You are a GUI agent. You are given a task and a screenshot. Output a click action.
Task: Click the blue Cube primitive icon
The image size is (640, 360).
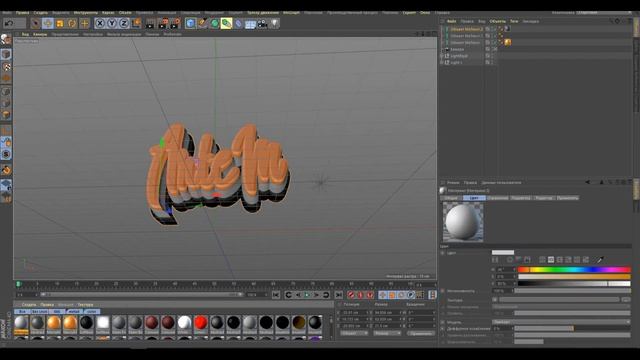[x=190, y=23]
